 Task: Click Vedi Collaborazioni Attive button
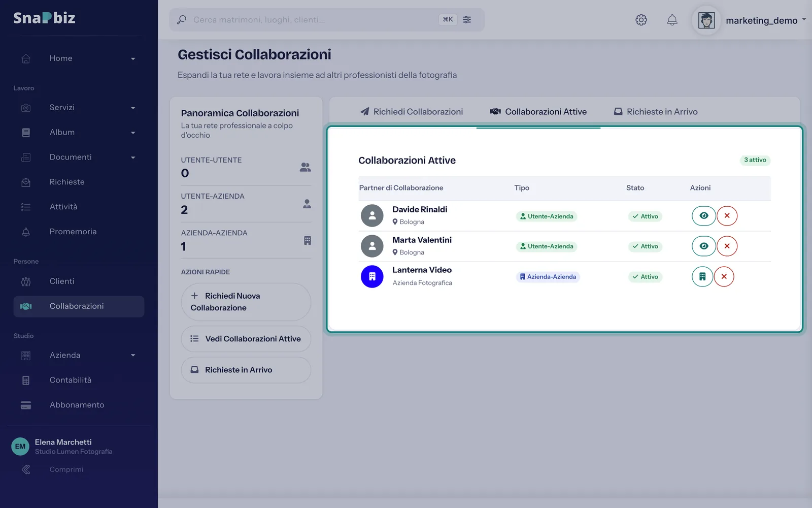coord(246,339)
